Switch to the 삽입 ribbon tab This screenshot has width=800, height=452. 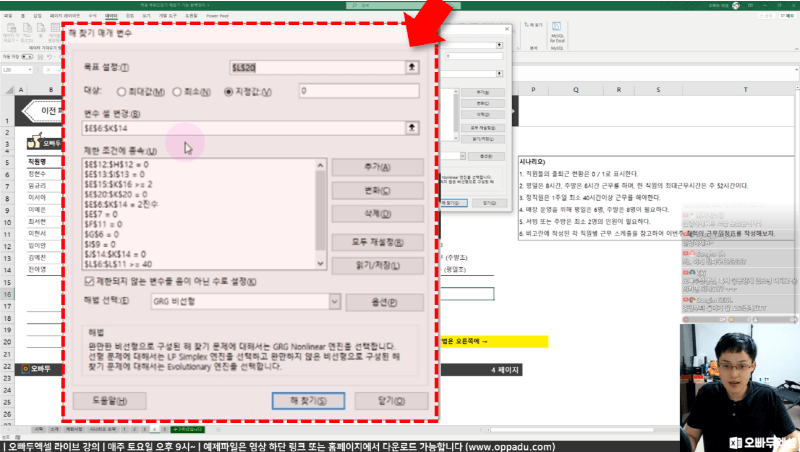37,16
